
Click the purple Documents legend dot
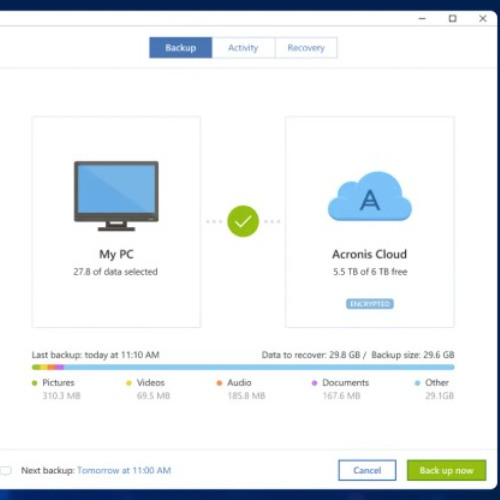pyautogui.click(x=314, y=383)
